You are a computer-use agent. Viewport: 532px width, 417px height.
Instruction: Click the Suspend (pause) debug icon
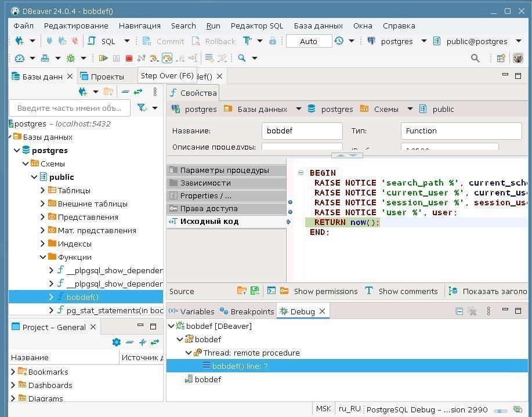116,58
